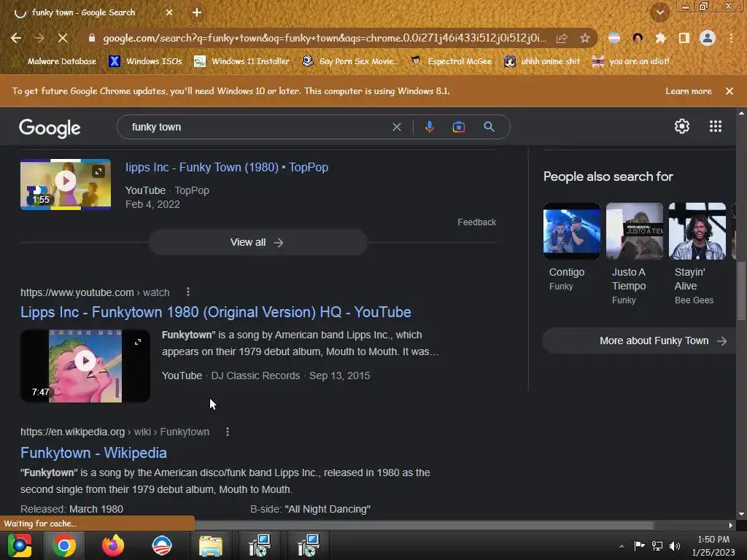Click the scroll right arrow at bottom
This screenshot has height=560, width=747.
click(x=731, y=525)
